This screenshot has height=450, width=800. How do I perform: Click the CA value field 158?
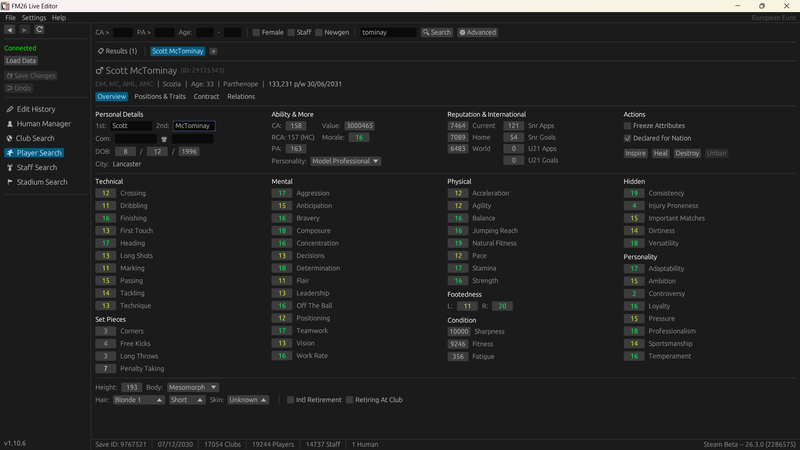pyautogui.click(x=295, y=126)
